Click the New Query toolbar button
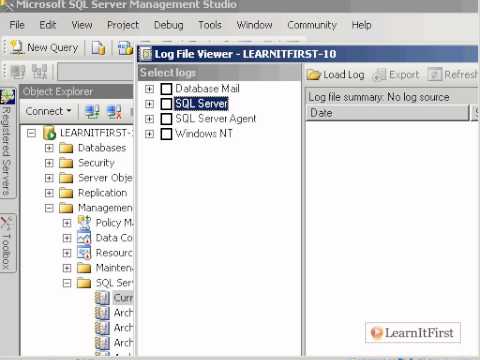 coord(44,48)
